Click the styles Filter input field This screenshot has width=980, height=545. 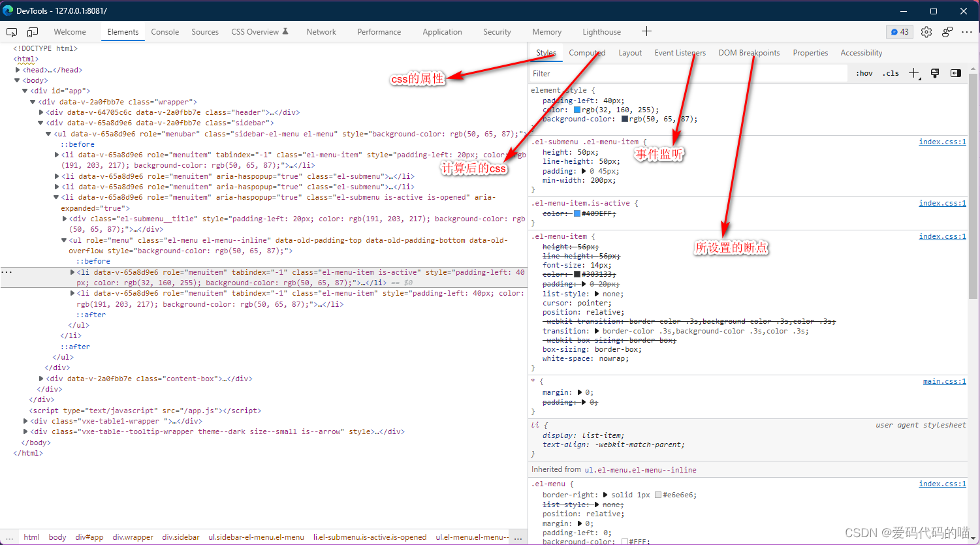[688, 74]
